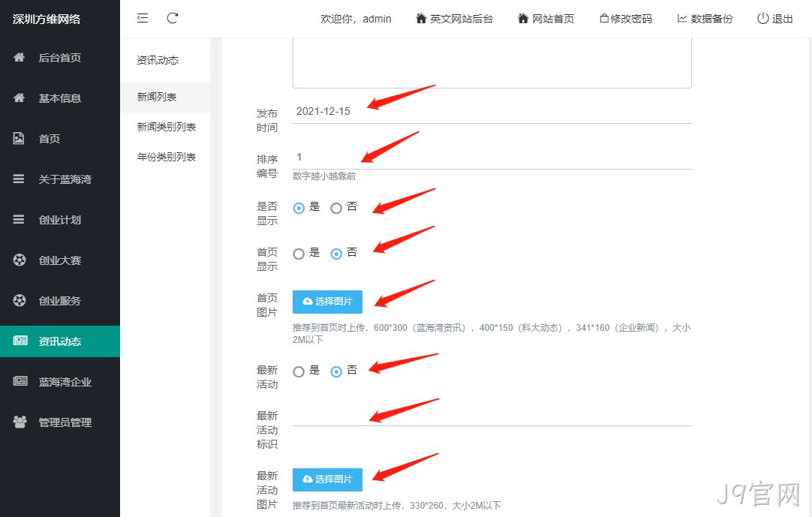
Task: Select 是 for 是否显示
Action: point(299,209)
